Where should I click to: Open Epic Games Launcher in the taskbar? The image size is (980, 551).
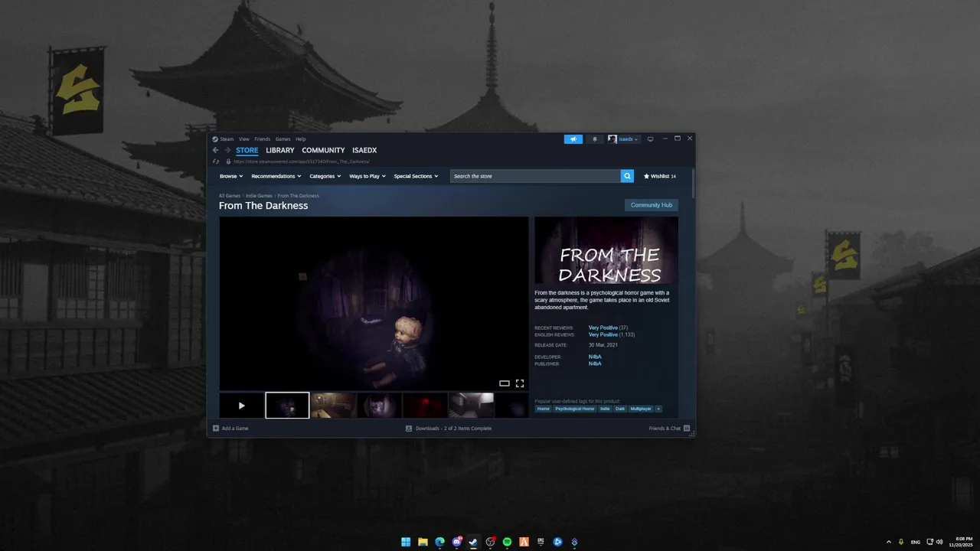click(541, 542)
